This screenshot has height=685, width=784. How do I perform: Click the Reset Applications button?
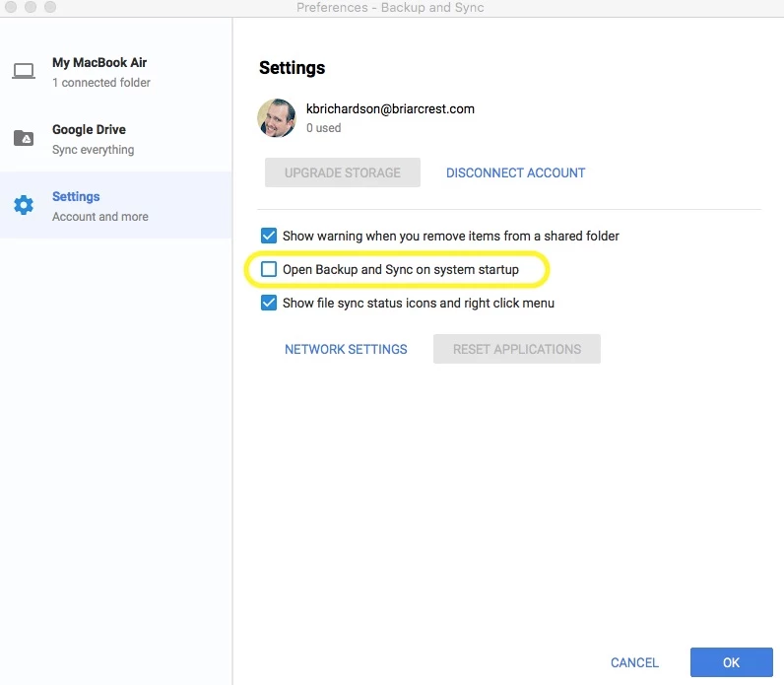pos(517,349)
